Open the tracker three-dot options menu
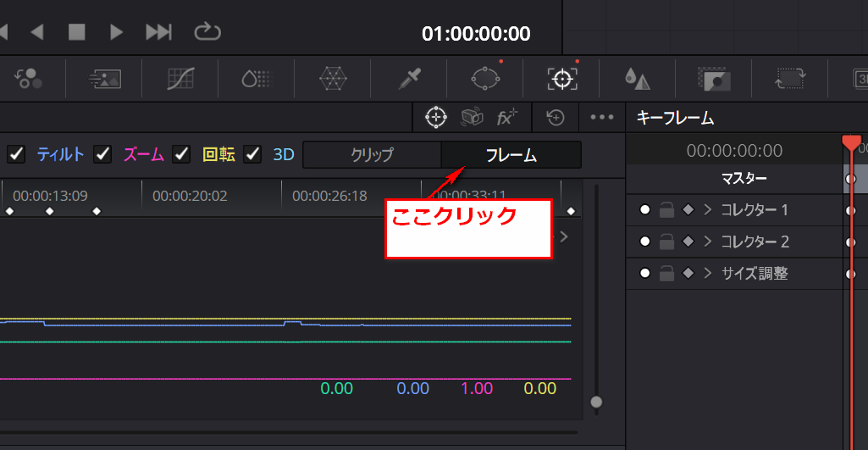Screen dimensions: 868x450 point(601,118)
